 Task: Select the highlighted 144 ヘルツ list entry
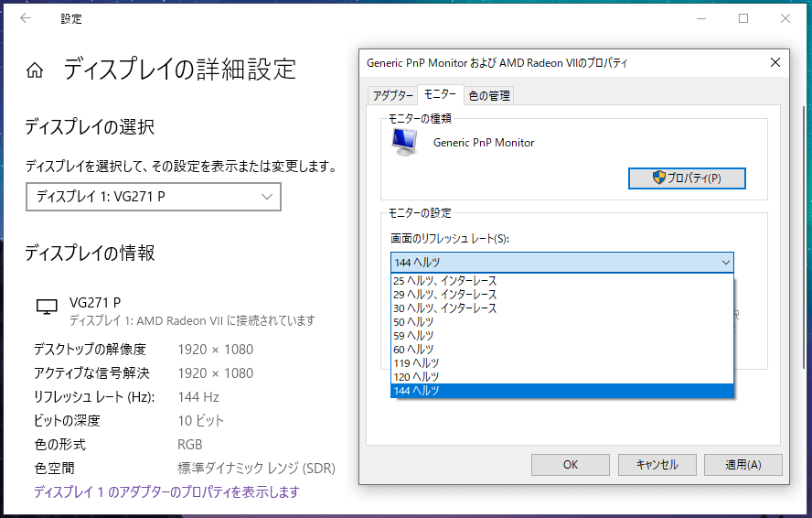(x=562, y=391)
